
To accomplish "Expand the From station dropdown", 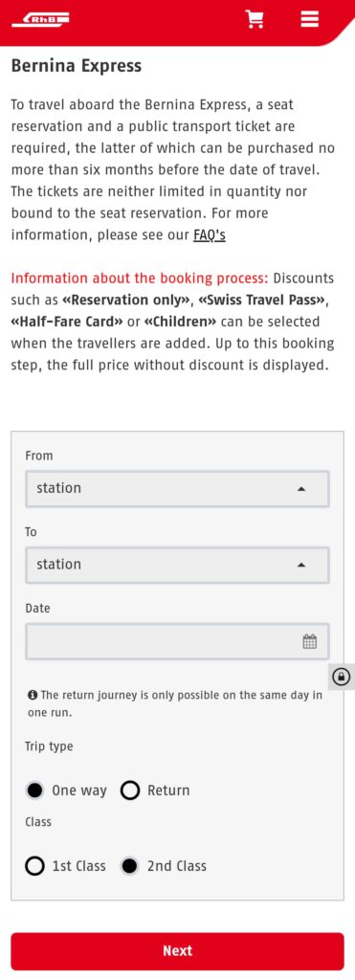I will [x=177, y=489].
